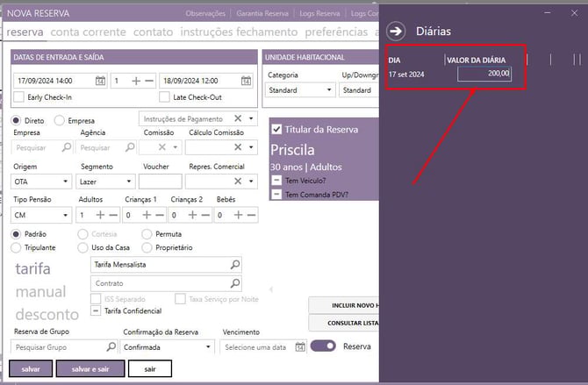Click the Empresa search magnifier icon
The image size is (588, 385).
[67, 148]
